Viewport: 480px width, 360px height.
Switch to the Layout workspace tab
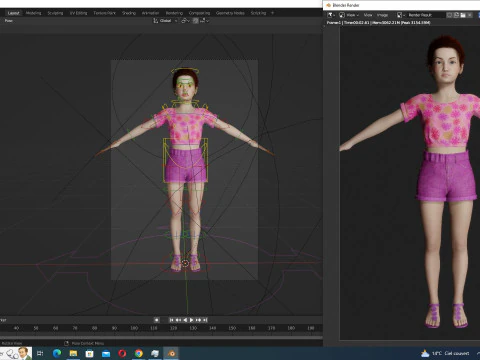coord(13,13)
